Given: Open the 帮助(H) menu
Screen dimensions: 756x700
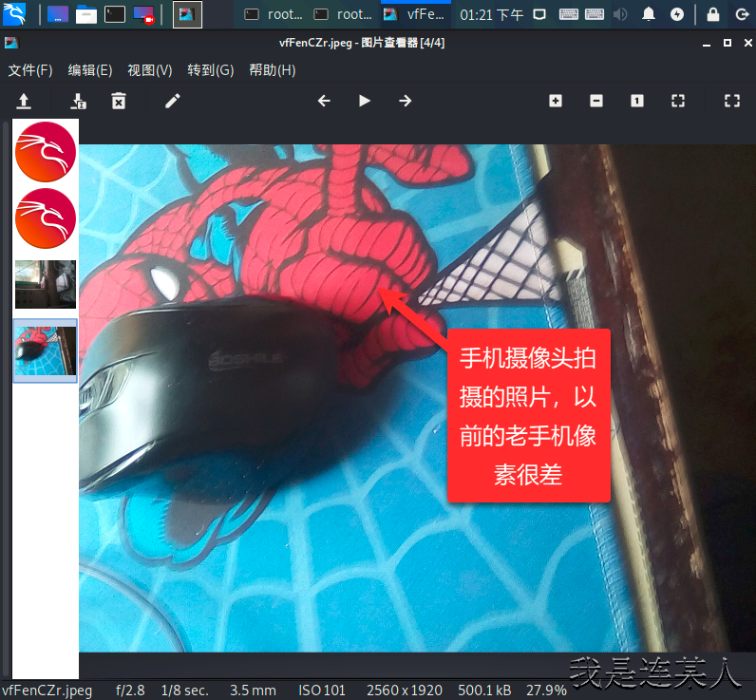Looking at the screenshot, I should point(273,70).
